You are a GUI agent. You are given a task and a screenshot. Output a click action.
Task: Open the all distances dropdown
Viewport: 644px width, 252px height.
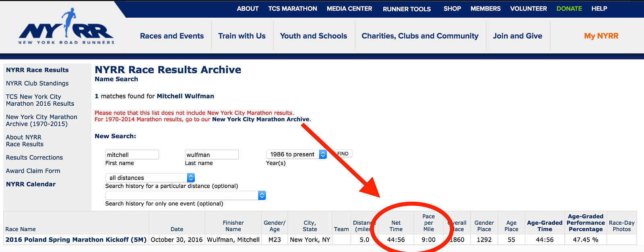coord(150,178)
